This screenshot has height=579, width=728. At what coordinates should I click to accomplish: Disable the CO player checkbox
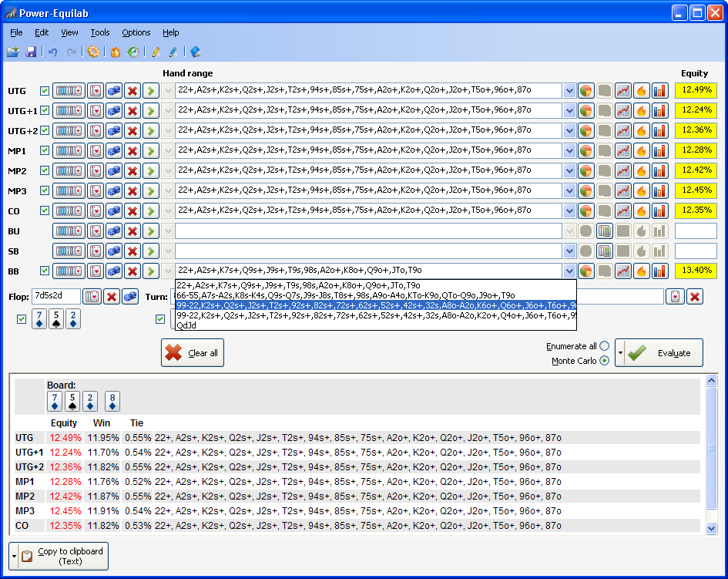tap(45, 210)
